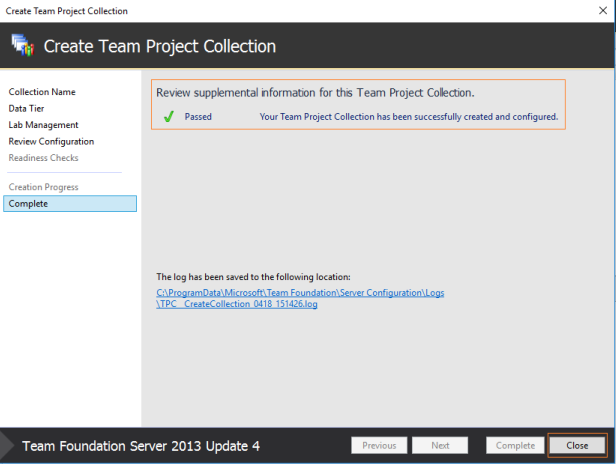Screen dimensions: 616x464
Task: Click 'The log has been saved' text
Action: click(x=253, y=277)
